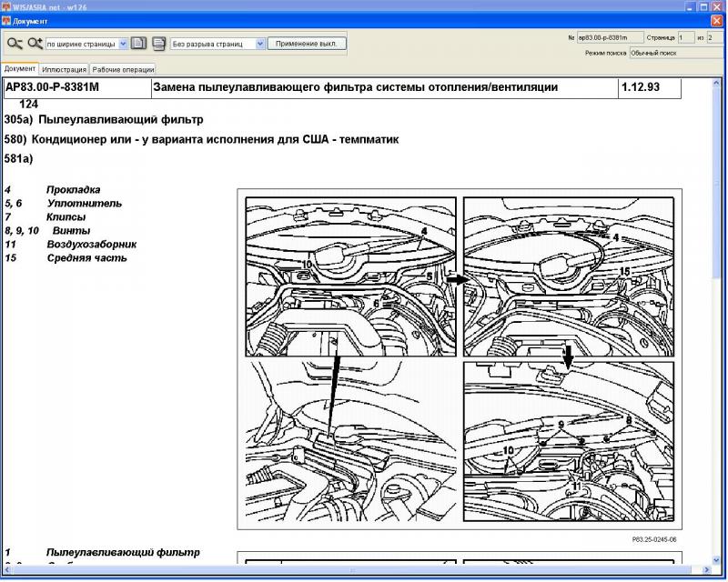Minimize the WIS/ASRA window

click(x=691, y=6)
